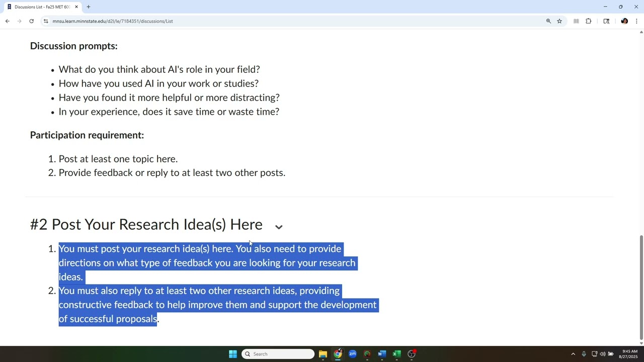Viewport: 644px width, 362px height.
Task: Click 'How have you used AI' bullet
Action: (158, 83)
